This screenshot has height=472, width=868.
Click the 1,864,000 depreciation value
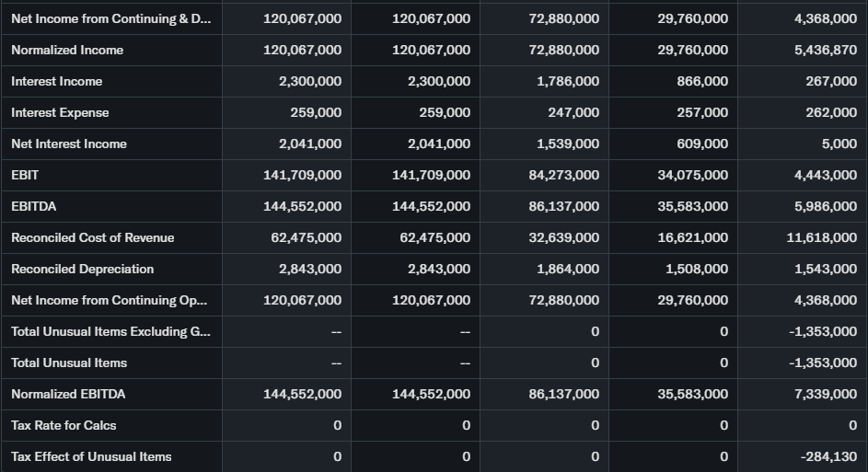tap(567, 269)
